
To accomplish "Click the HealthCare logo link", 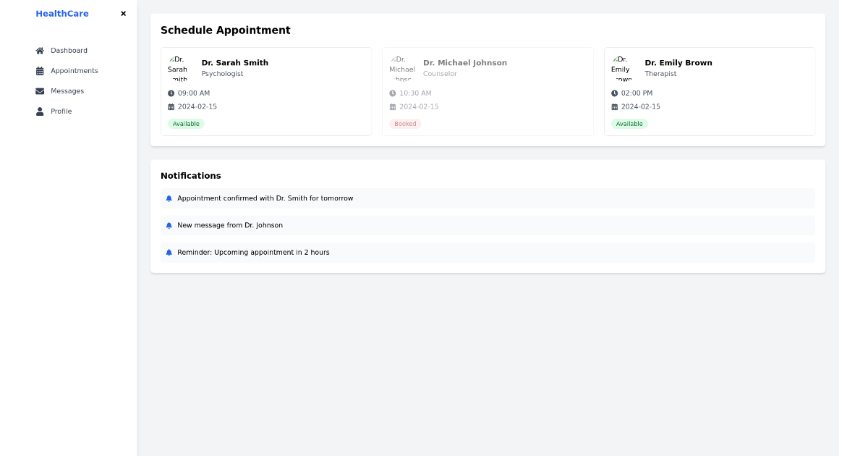I will coord(62,14).
